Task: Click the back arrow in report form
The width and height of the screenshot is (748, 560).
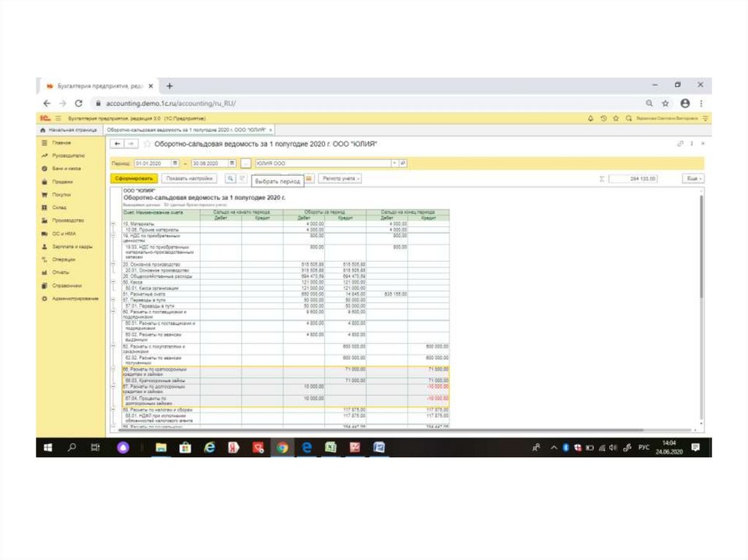Action: [117, 144]
